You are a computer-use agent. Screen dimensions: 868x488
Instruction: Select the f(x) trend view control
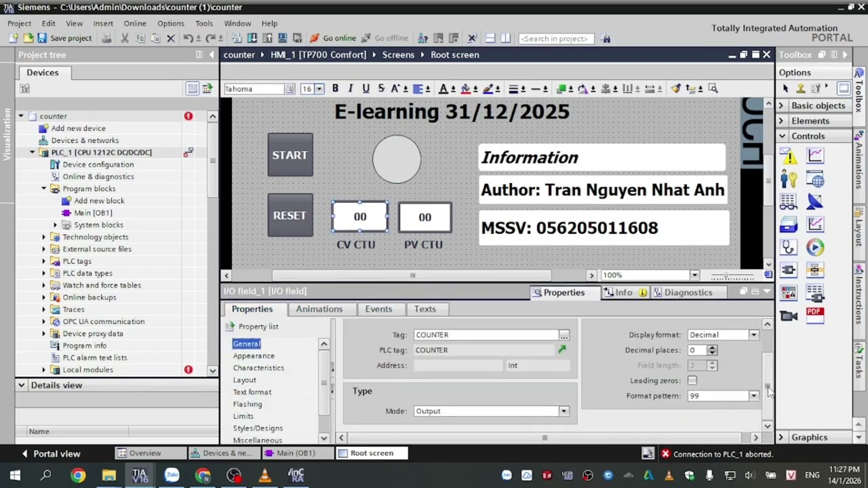click(x=815, y=224)
